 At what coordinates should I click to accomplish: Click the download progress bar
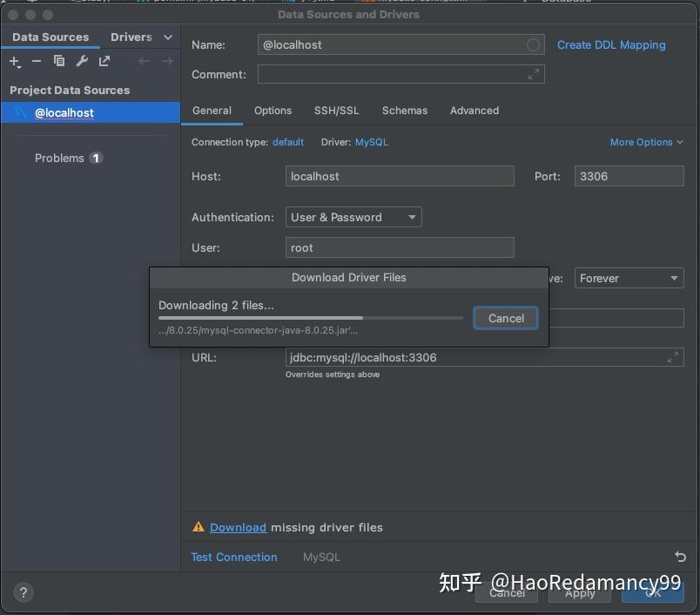click(x=311, y=318)
